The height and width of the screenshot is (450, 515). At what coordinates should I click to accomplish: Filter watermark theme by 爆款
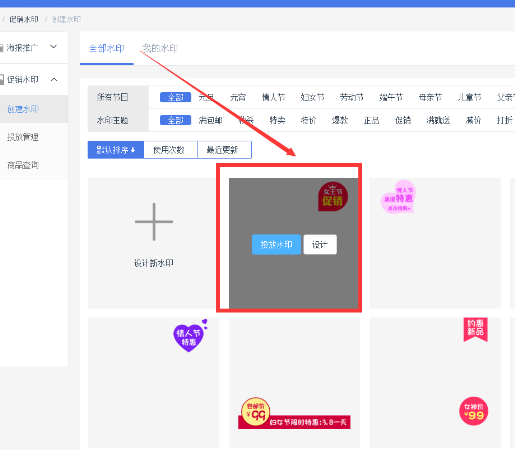[340, 120]
